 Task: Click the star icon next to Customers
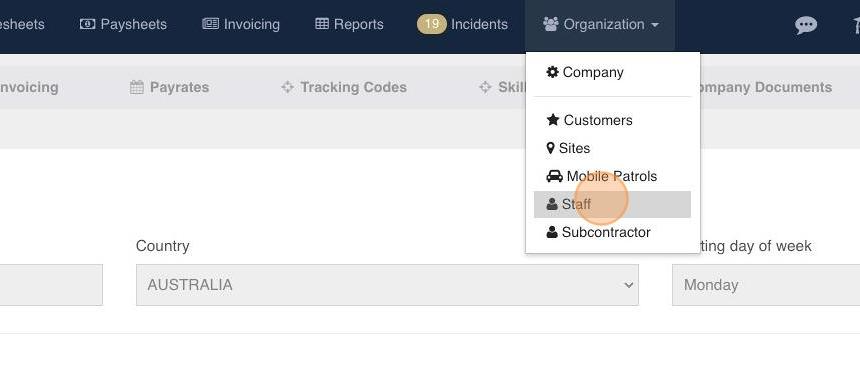coord(553,120)
